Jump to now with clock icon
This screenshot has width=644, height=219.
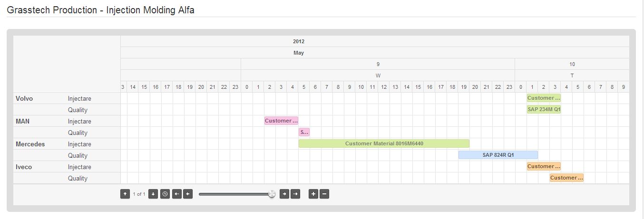(x=165, y=194)
